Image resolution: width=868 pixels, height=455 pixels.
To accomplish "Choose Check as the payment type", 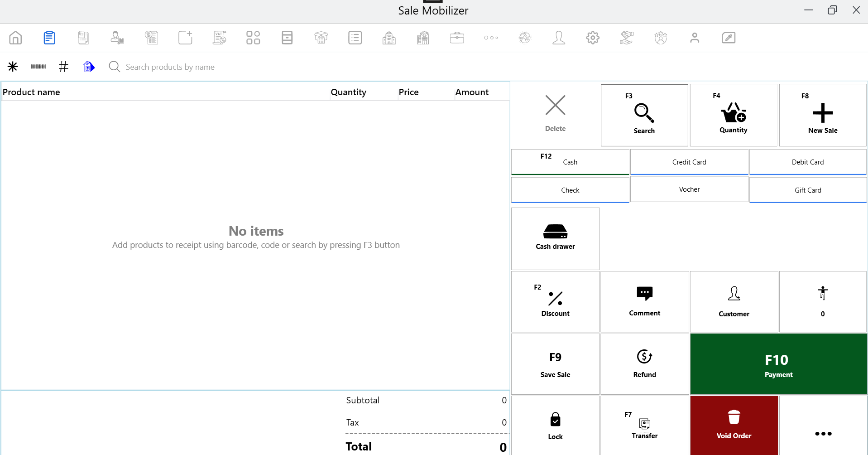I will (x=570, y=190).
